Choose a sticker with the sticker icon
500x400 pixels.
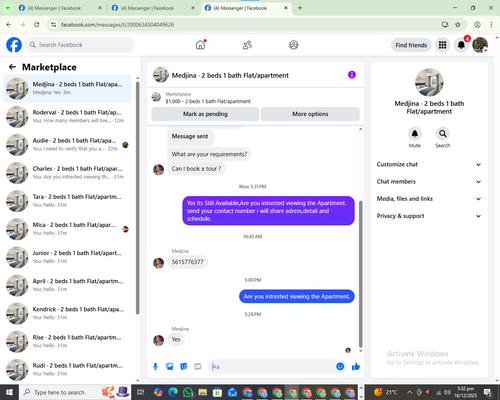coord(184,367)
